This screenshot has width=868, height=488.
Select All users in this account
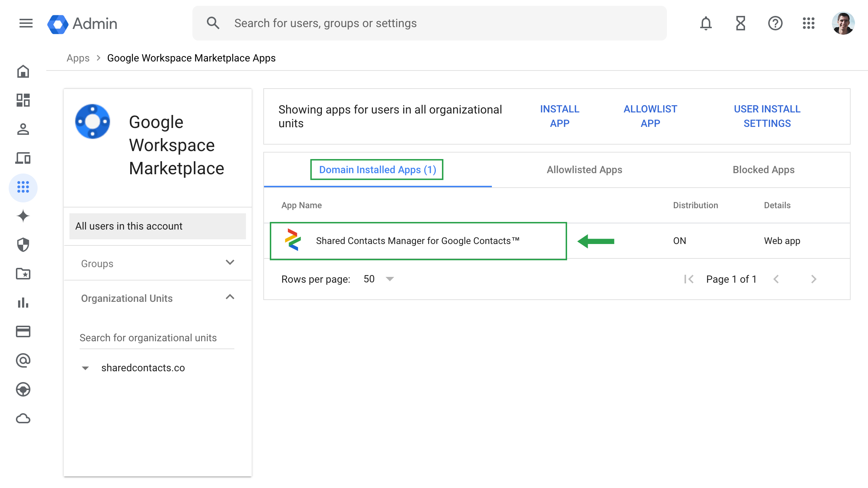tap(158, 226)
